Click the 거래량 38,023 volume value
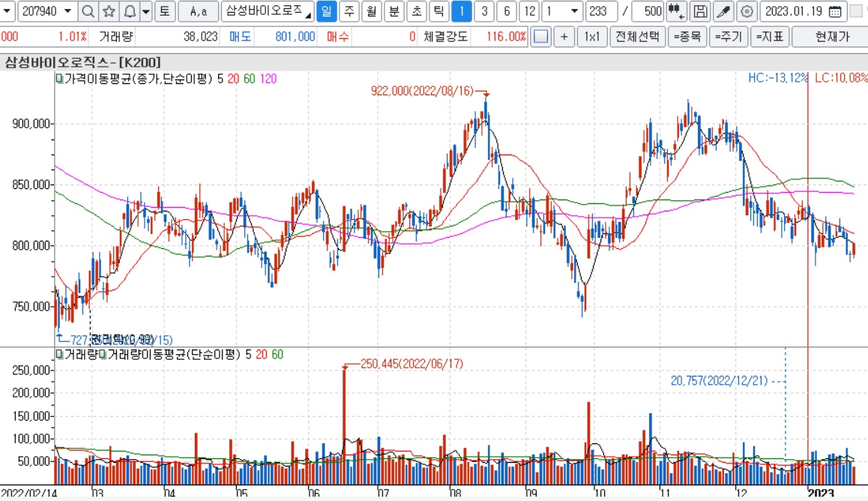This screenshot has width=868, height=501. pos(200,37)
